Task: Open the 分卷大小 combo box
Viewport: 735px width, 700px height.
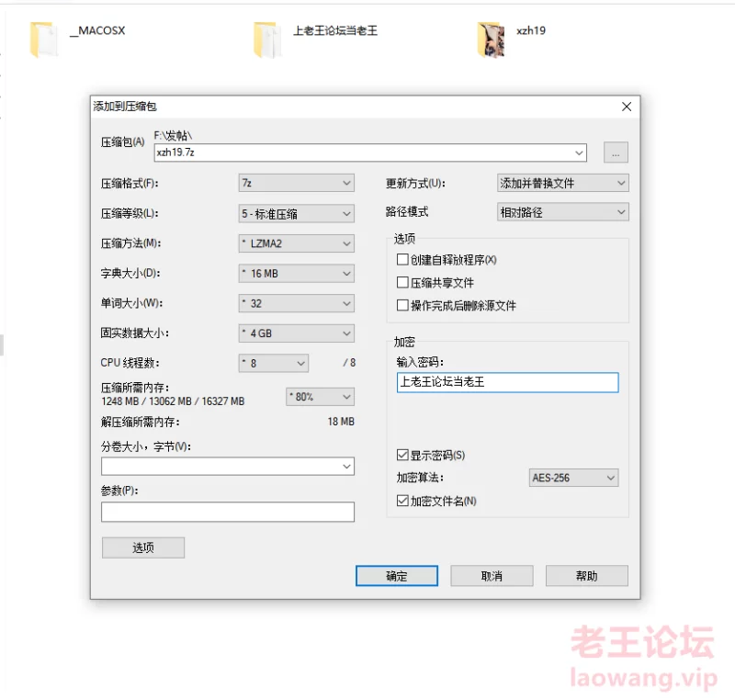Action: pyautogui.click(x=228, y=466)
